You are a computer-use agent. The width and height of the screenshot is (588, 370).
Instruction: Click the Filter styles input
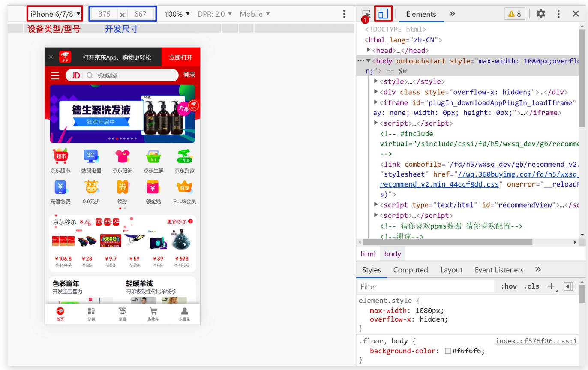pos(426,286)
